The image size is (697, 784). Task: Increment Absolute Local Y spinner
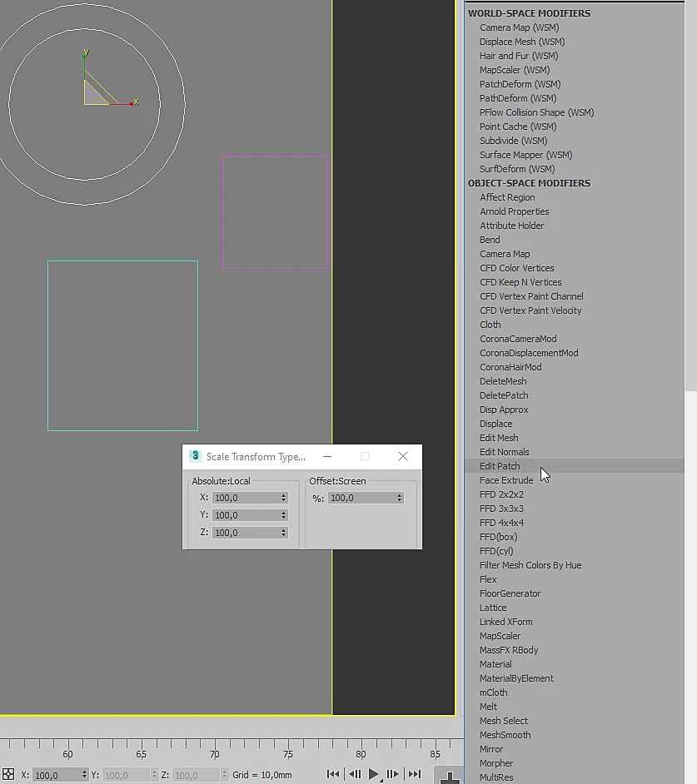coord(283,513)
